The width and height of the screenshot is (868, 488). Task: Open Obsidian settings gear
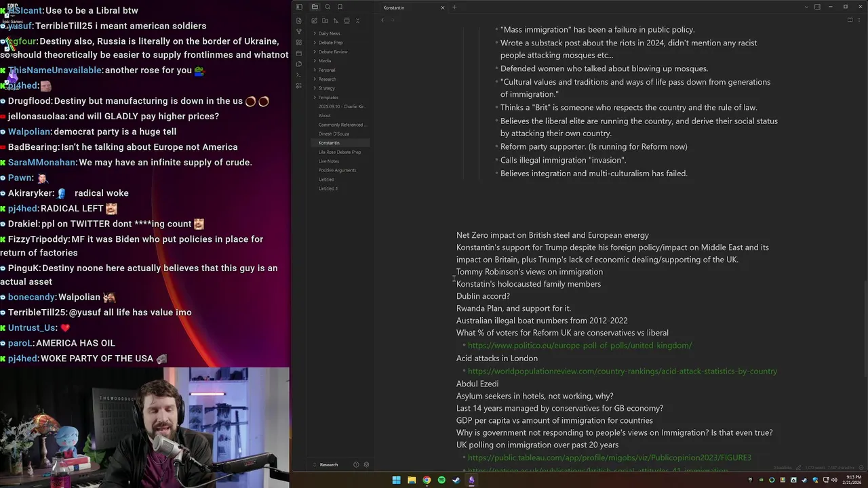[366, 465]
